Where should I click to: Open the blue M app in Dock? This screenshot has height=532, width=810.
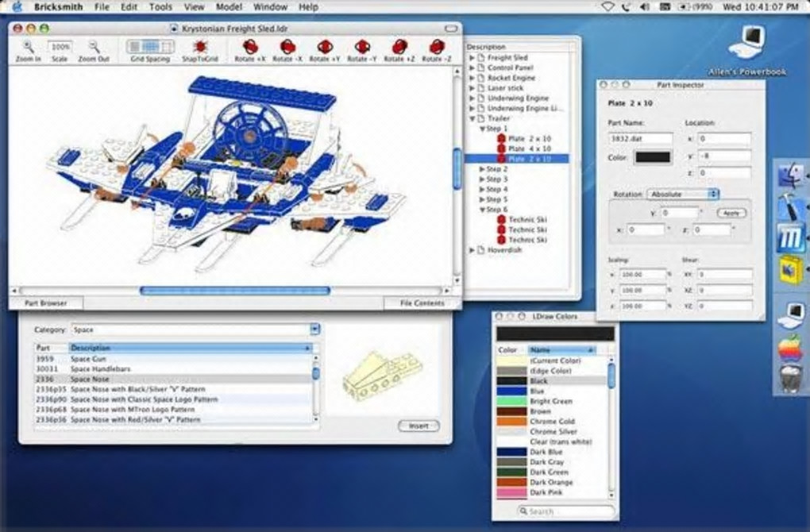(791, 239)
